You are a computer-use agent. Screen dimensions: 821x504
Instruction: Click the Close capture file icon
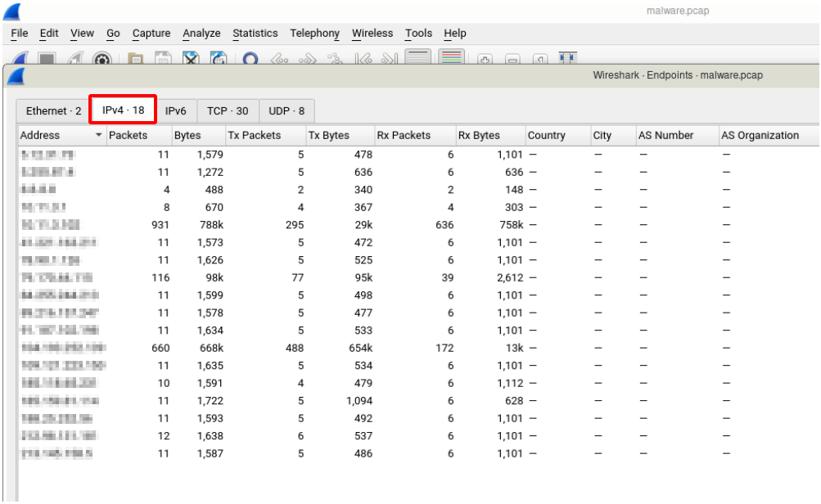tap(191, 59)
